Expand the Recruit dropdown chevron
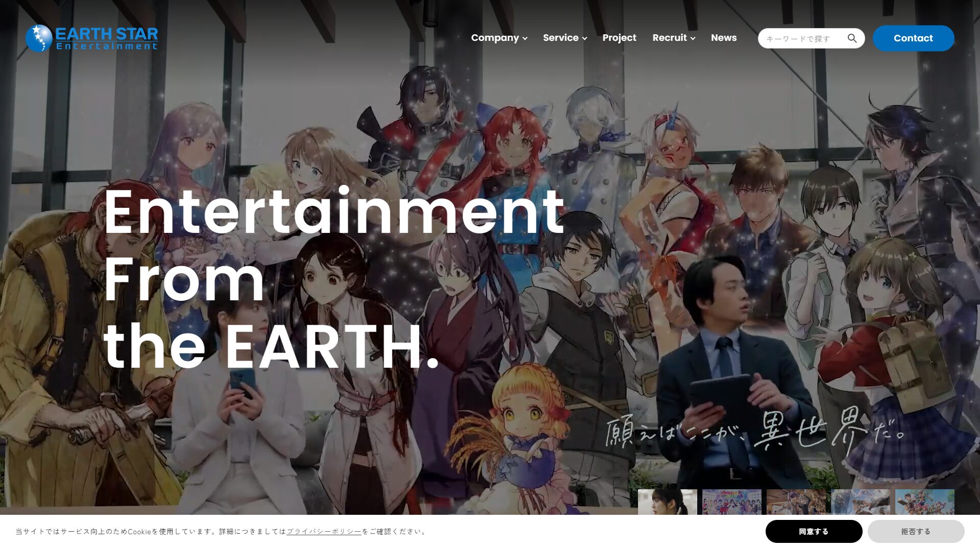 [693, 38]
